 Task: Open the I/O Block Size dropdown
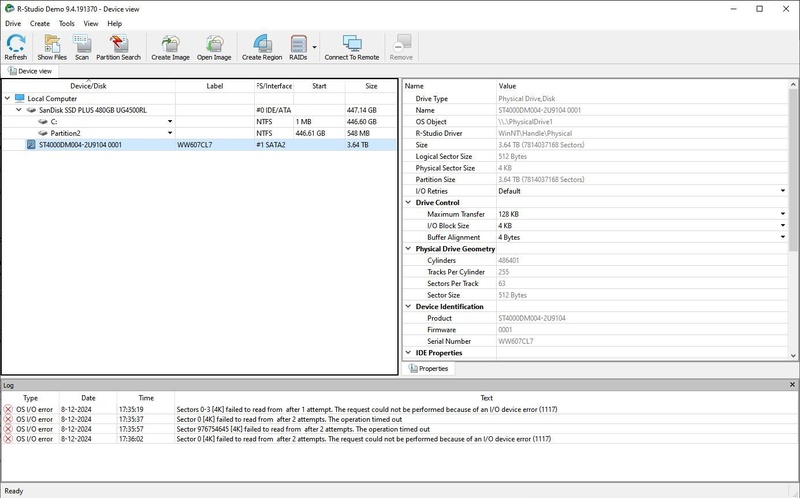(783, 226)
